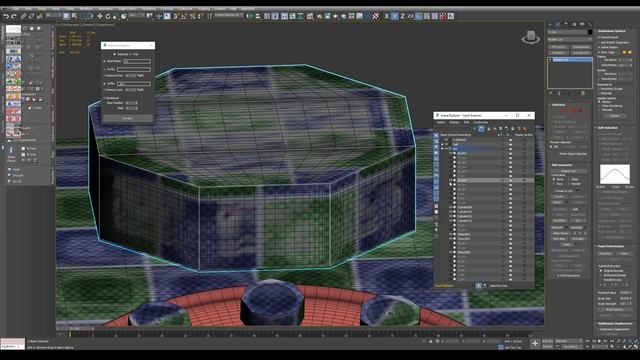Open Display menu in Scene Explorer
This screenshot has height=360, width=640.
(x=454, y=122)
